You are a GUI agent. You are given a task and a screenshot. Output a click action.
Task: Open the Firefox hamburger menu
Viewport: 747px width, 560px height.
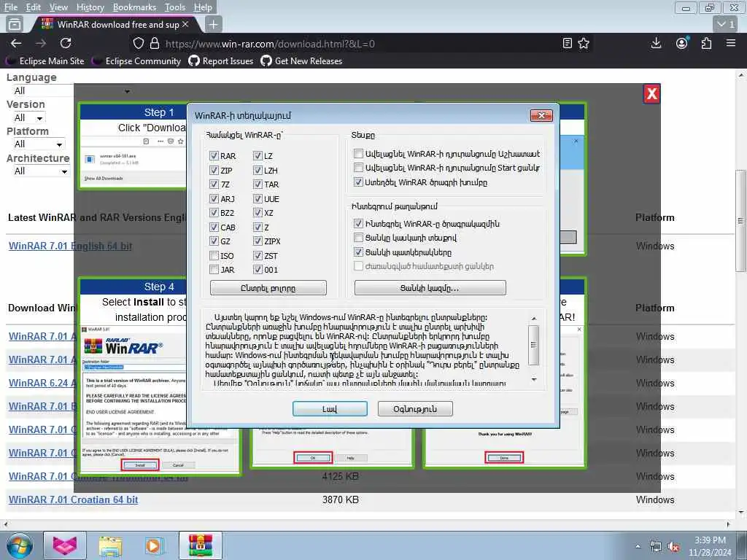731,43
